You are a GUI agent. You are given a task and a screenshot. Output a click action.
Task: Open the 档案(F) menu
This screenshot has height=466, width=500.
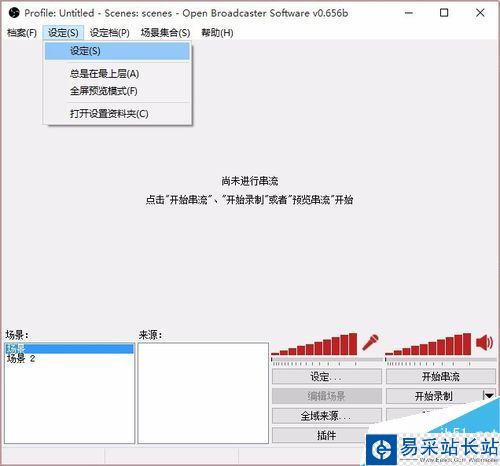22,33
